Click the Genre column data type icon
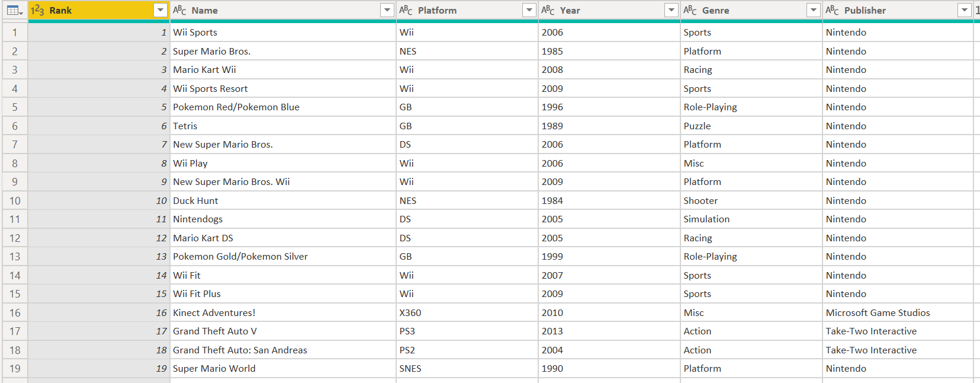This screenshot has height=383, width=980. point(690,11)
